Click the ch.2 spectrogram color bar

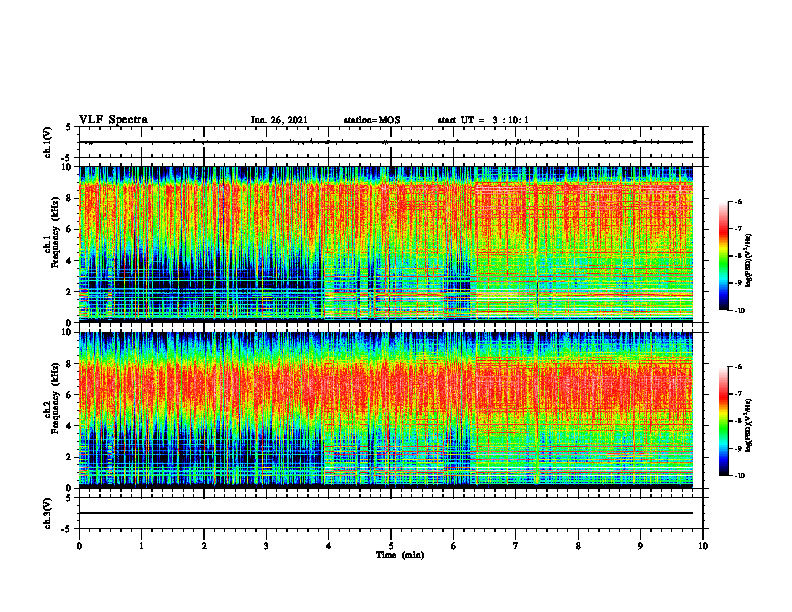723,421
